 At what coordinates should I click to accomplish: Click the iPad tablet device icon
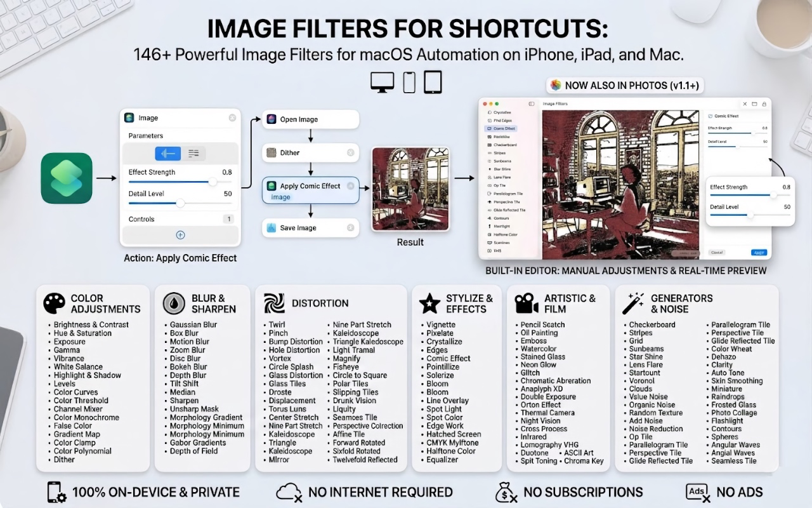(x=433, y=83)
